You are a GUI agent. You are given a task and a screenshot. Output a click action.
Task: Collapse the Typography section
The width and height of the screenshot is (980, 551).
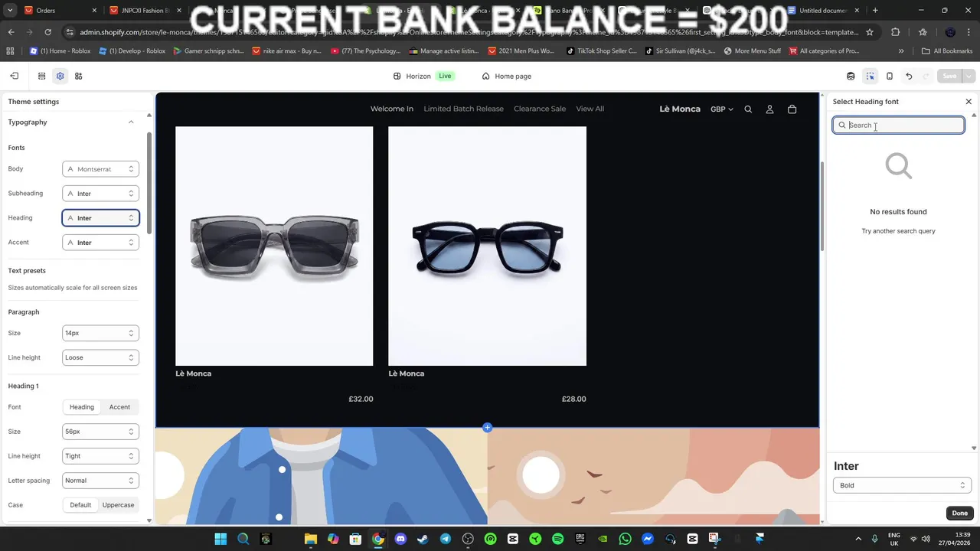coord(131,122)
